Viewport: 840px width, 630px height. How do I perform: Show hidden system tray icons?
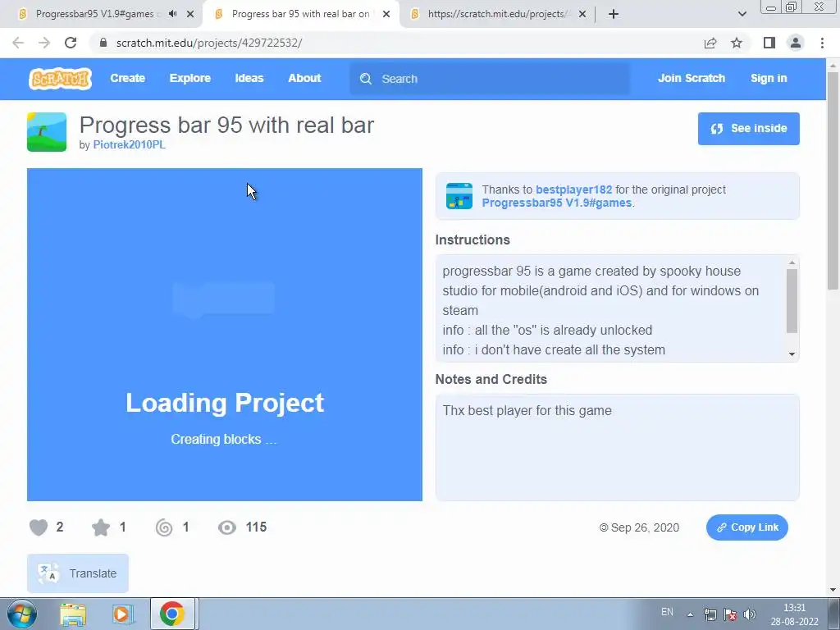click(x=691, y=614)
